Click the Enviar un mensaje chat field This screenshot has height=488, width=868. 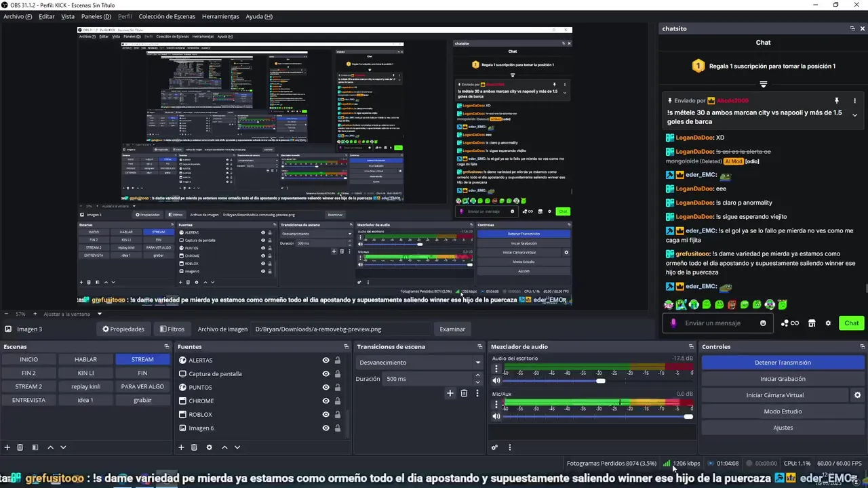(719, 323)
